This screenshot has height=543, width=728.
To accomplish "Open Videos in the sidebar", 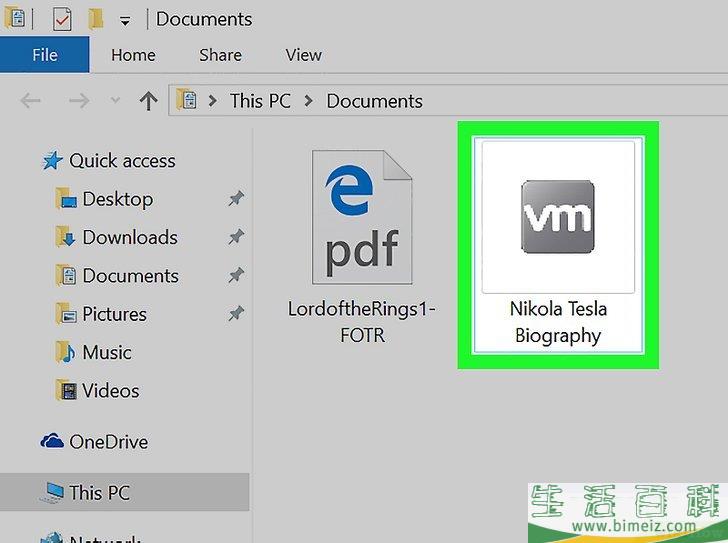I will pyautogui.click(x=110, y=391).
